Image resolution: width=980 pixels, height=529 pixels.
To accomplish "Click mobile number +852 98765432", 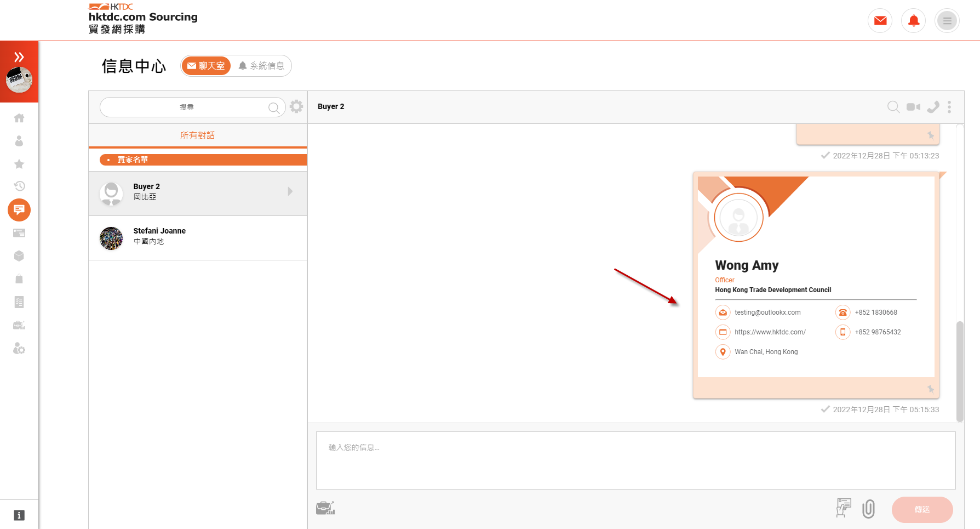I will point(878,332).
